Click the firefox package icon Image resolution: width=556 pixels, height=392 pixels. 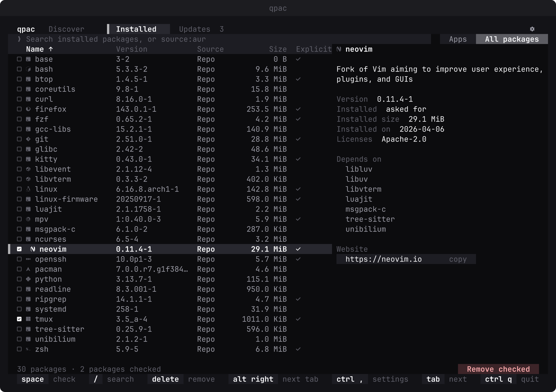28,109
